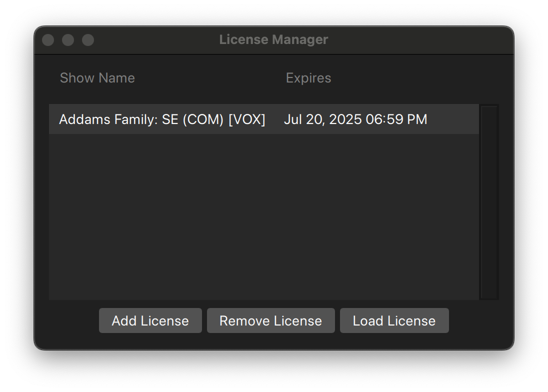Viewport: 548px width, 392px height.
Task: Click the Remove License button
Action: tap(270, 320)
